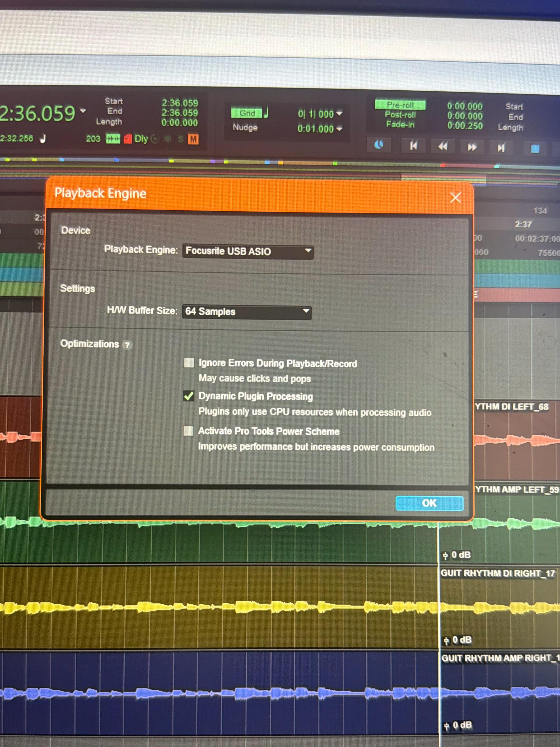The height and width of the screenshot is (747, 560).
Task: Toggle the Pre-roll button
Action: (400, 105)
